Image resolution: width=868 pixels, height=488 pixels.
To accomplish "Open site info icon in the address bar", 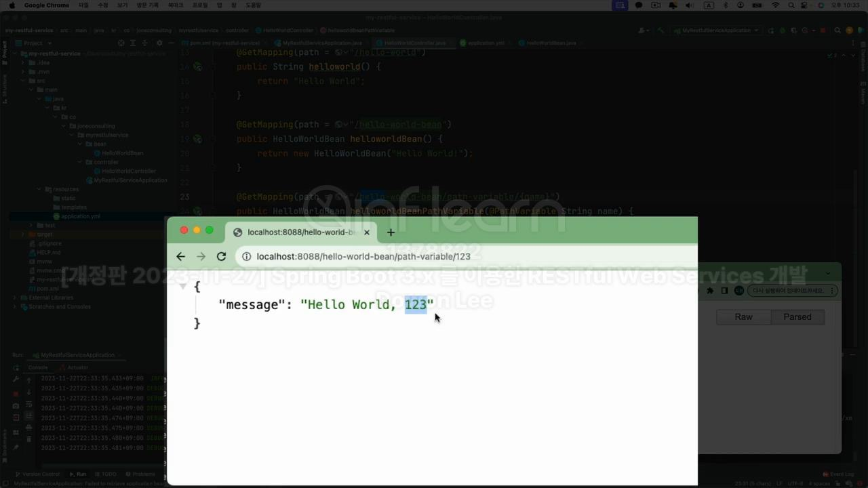I will (247, 256).
